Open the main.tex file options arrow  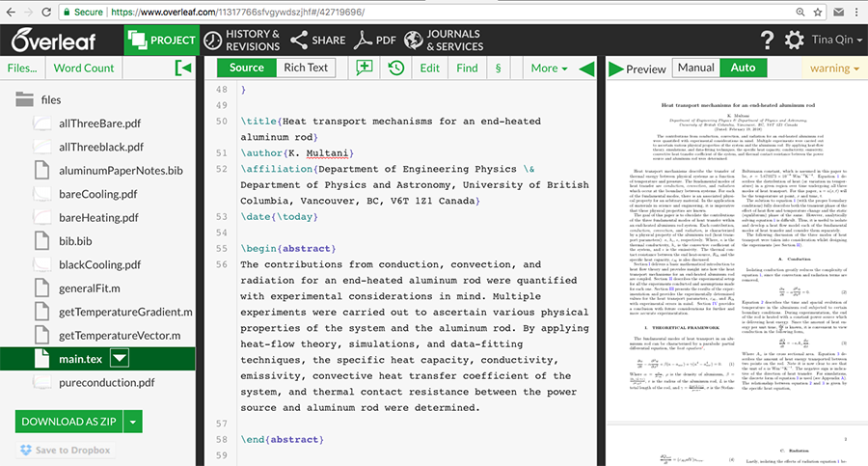pos(120,359)
